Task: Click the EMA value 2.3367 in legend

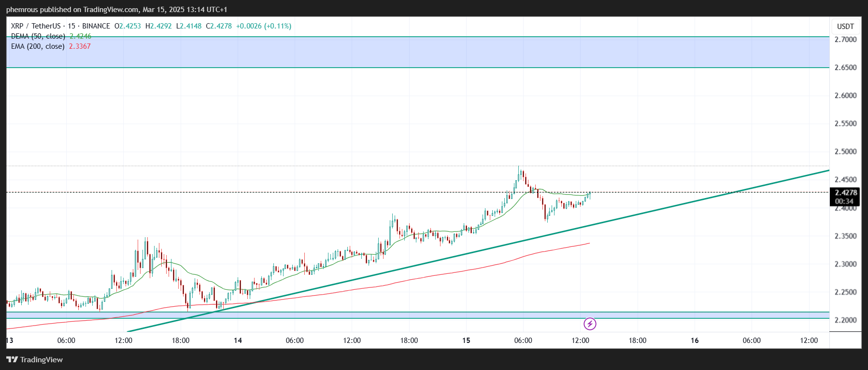Action: click(x=80, y=46)
